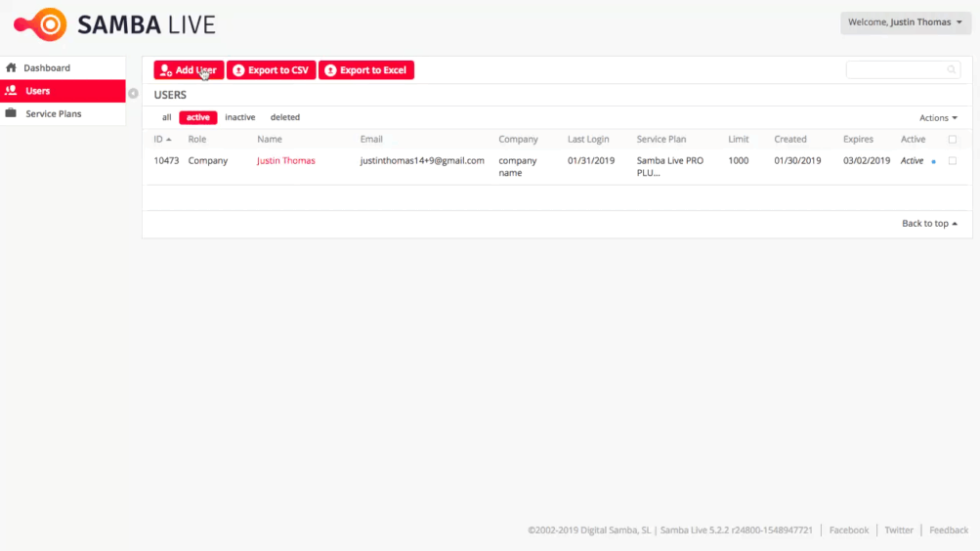The height and width of the screenshot is (551, 980).
Task: Show all users filter
Action: pyautogui.click(x=166, y=117)
